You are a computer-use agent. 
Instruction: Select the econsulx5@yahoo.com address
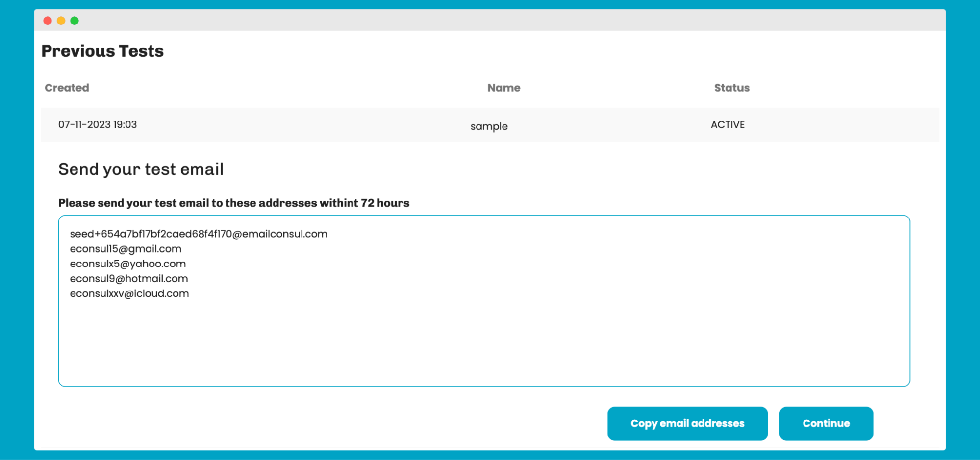(x=128, y=264)
